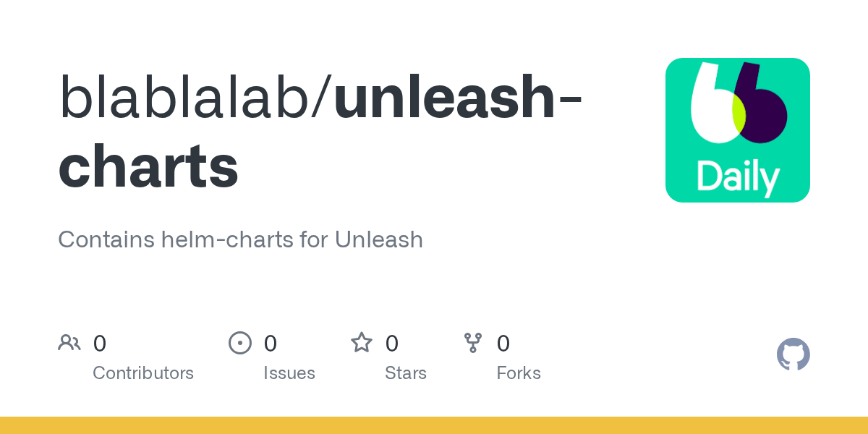Click the contributors count of 0
This screenshot has width=868, height=434.
[x=100, y=343]
